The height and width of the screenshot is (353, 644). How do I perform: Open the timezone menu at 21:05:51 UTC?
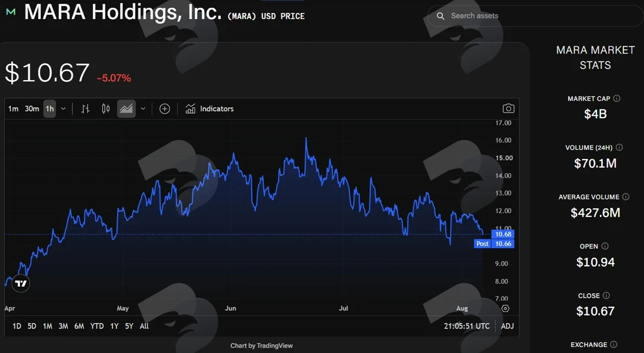pos(467,326)
